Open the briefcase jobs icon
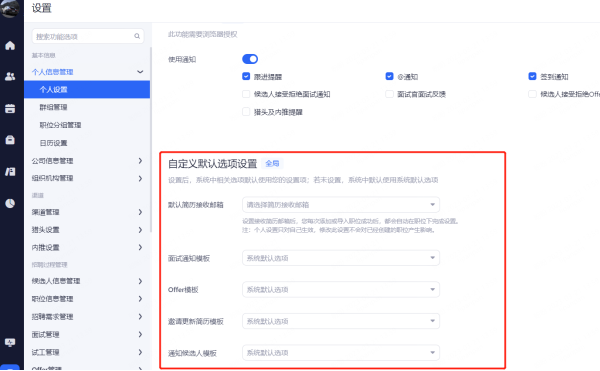The image size is (600, 371). coord(10,140)
